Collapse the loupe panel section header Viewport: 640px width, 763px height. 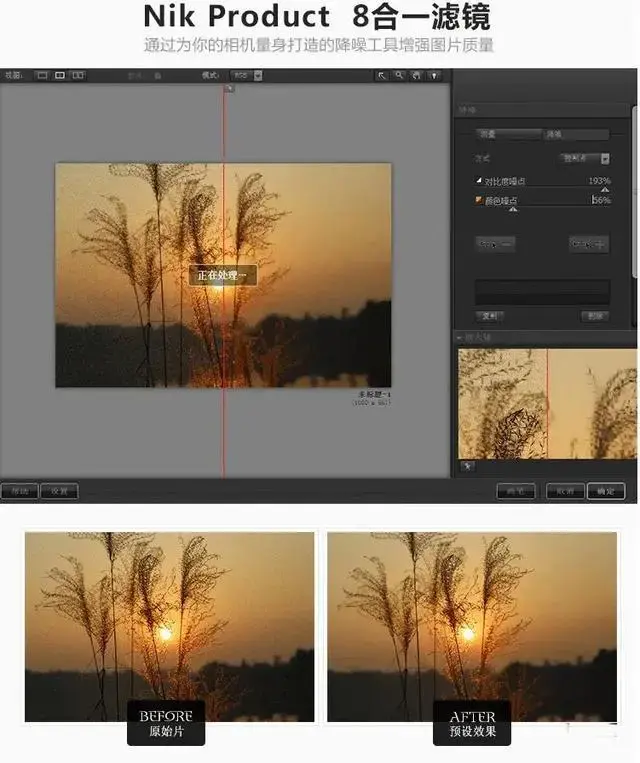pos(459,337)
